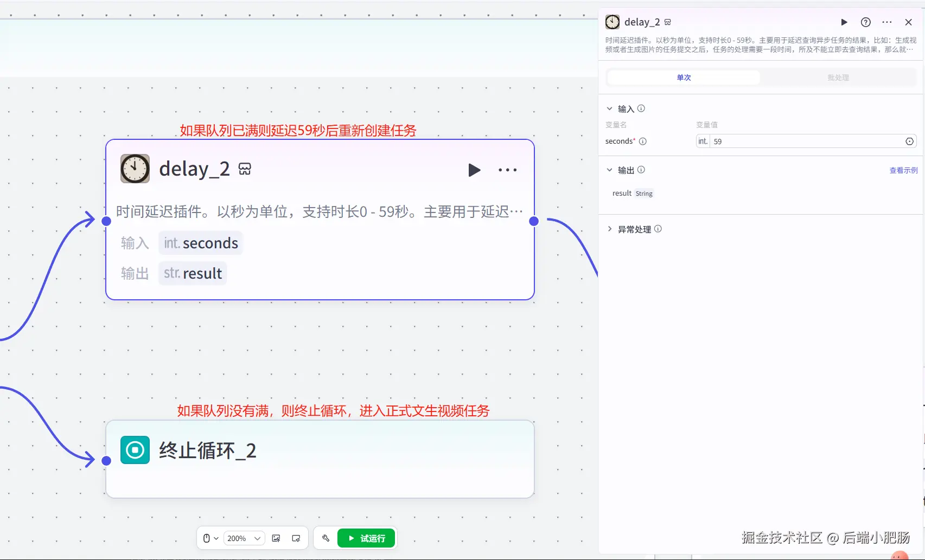Image resolution: width=925 pixels, height=560 pixels.
Task: Click the clock icon on the delay_2 canvas node
Action: click(135, 169)
